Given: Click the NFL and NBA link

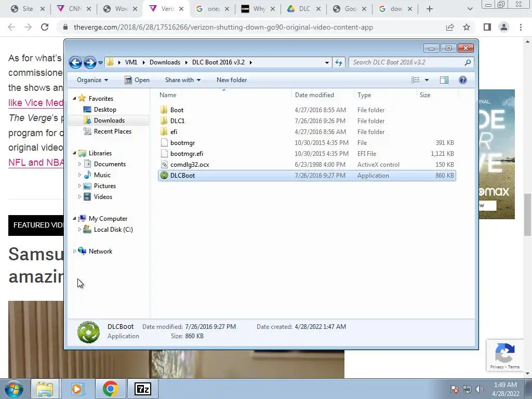Looking at the screenshot, I should [36, 163].
